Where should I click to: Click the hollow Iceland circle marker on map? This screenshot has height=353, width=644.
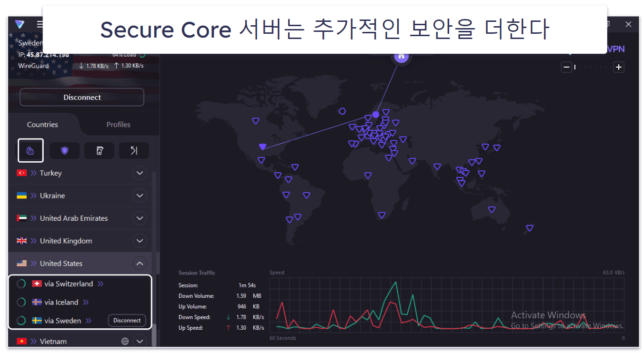pos(342,111)
